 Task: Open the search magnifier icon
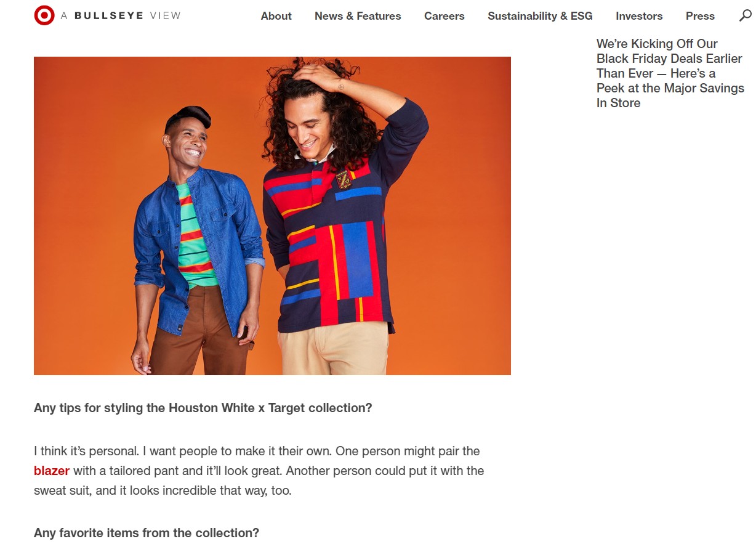click(745, 15)
